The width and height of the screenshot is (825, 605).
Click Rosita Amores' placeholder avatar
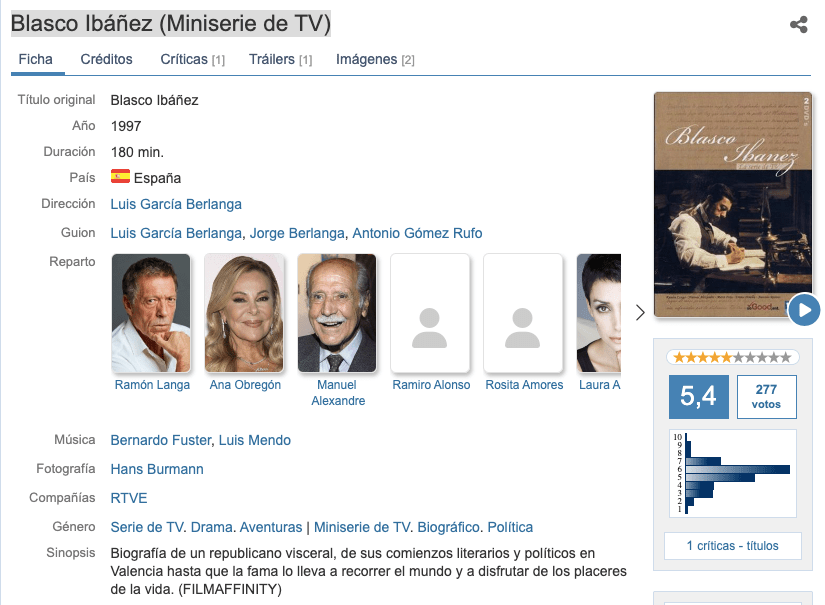pyautogui.click(x=523, y=313)
